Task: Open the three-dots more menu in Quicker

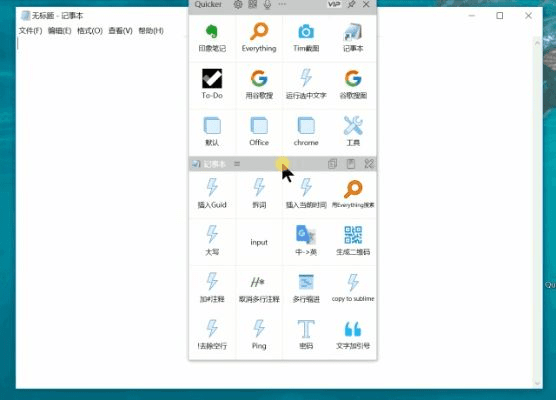Action: point(282,4)
